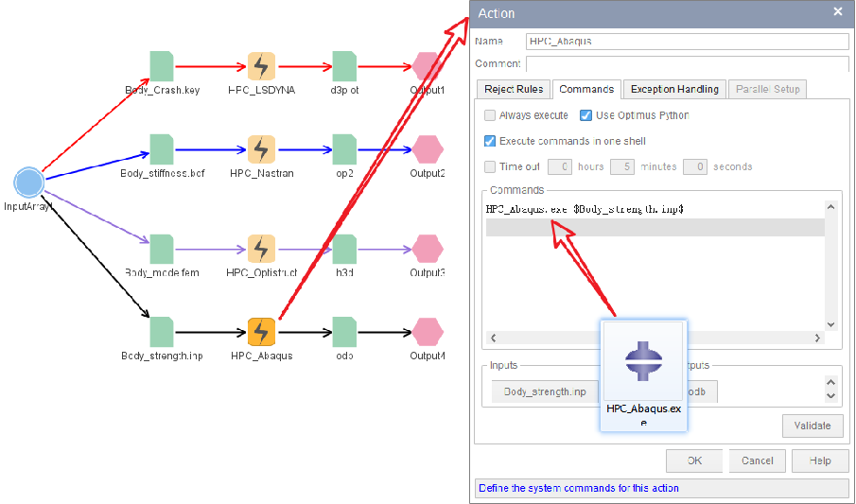Click the Comment input field
This screenshot has height=504, width=856.
tap(688, 63)
